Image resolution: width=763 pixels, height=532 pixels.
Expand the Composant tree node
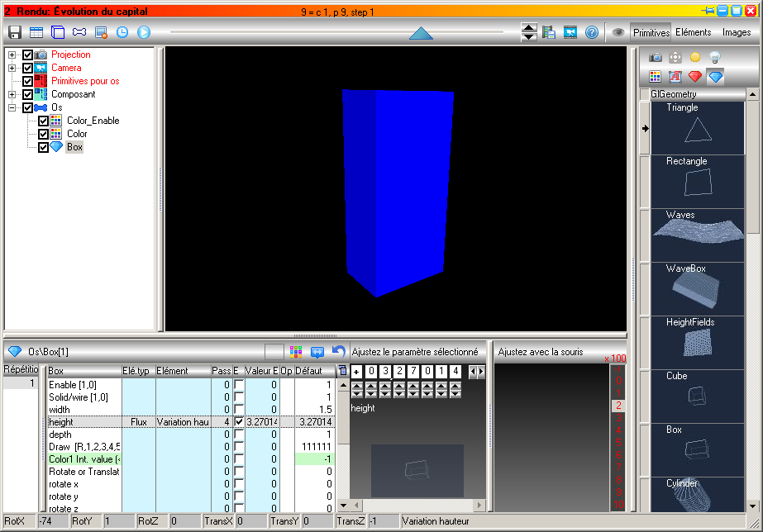point(12,94)
